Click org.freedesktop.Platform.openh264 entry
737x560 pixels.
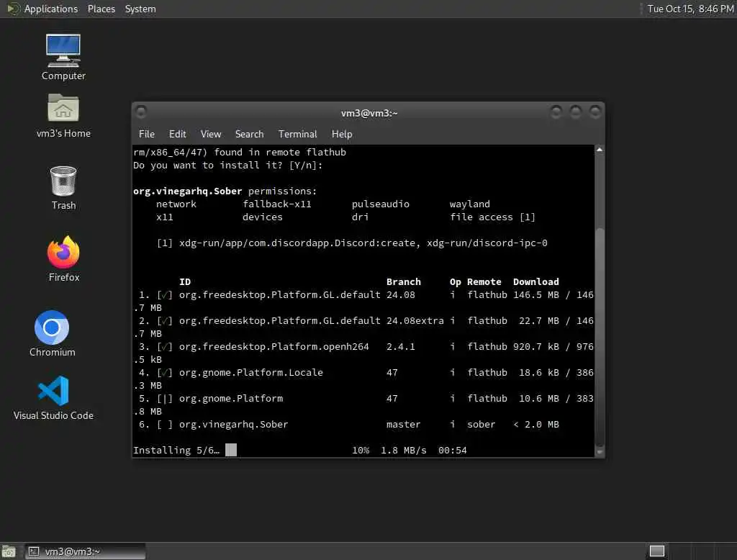(273, 346)
